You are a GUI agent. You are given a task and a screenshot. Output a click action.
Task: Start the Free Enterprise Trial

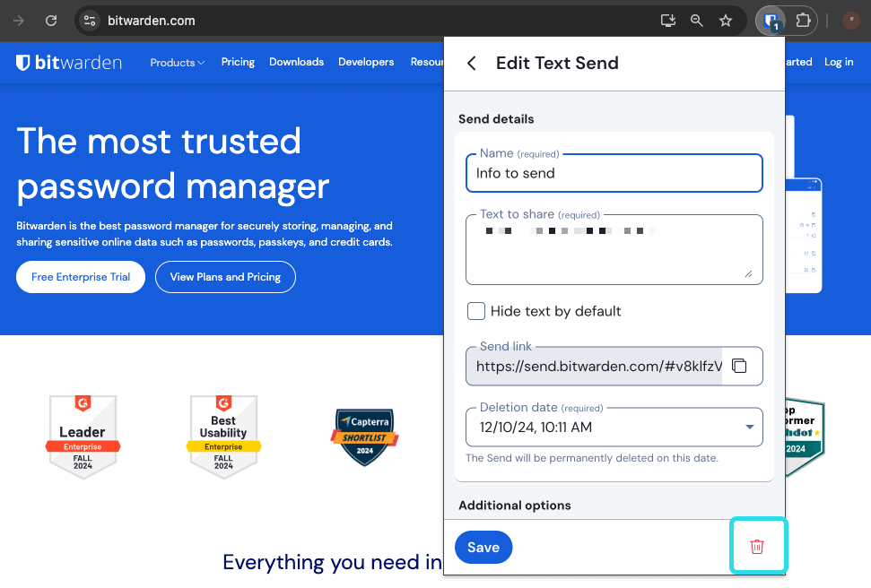(x=81, y=277)
